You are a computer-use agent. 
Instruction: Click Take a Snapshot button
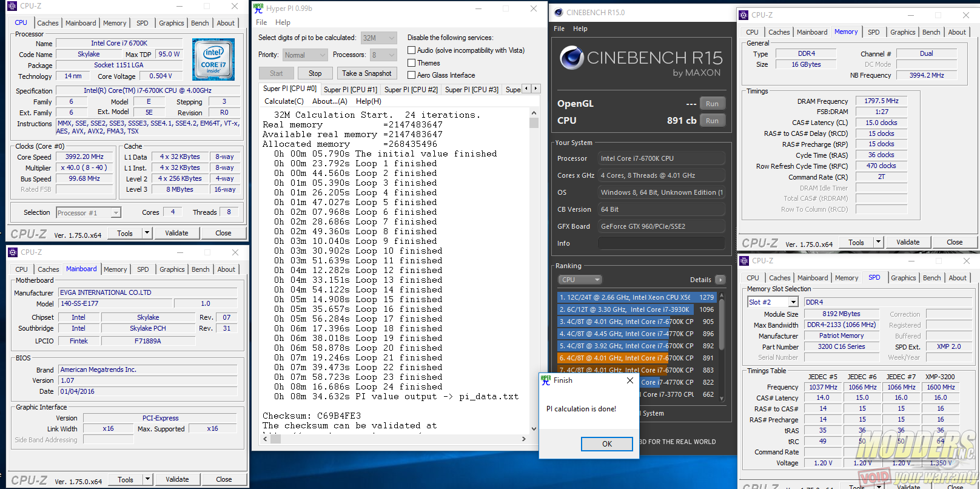coord(367,73)
